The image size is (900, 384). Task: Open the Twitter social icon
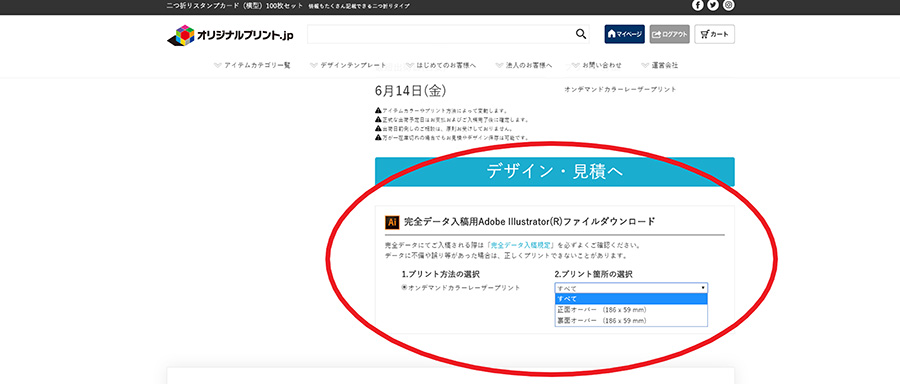click(713, 5)
